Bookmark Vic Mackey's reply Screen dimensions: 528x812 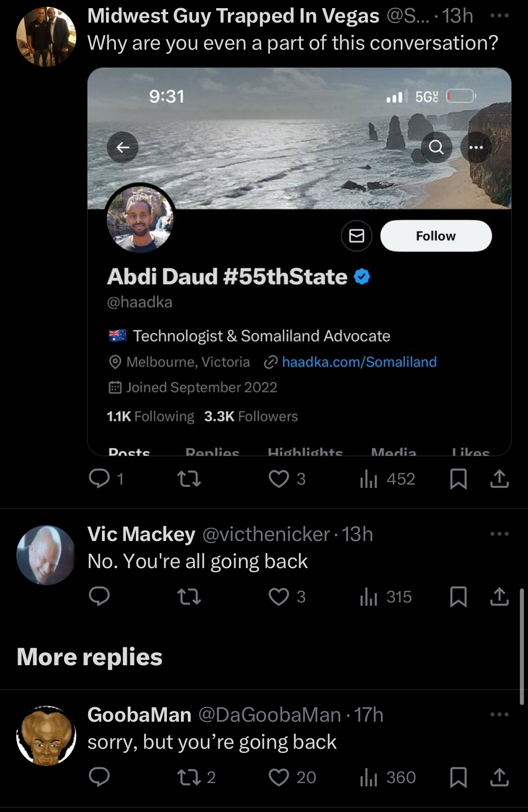point(459,597)
